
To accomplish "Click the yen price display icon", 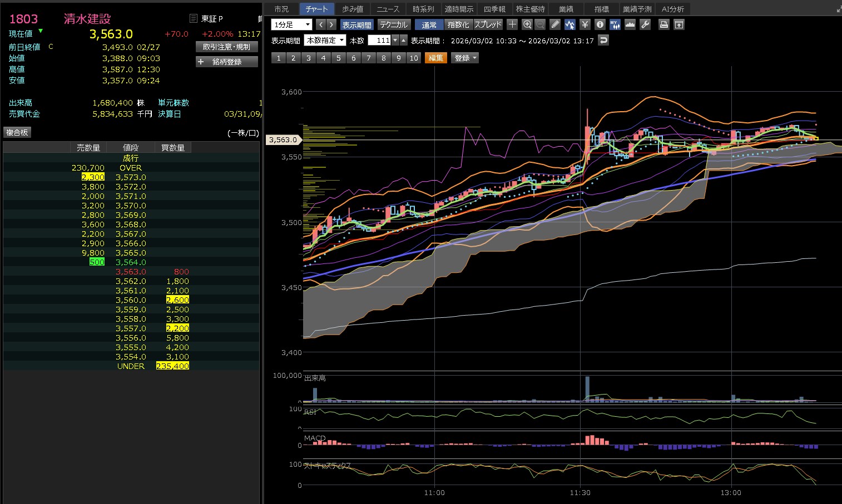I will (585, 24).
